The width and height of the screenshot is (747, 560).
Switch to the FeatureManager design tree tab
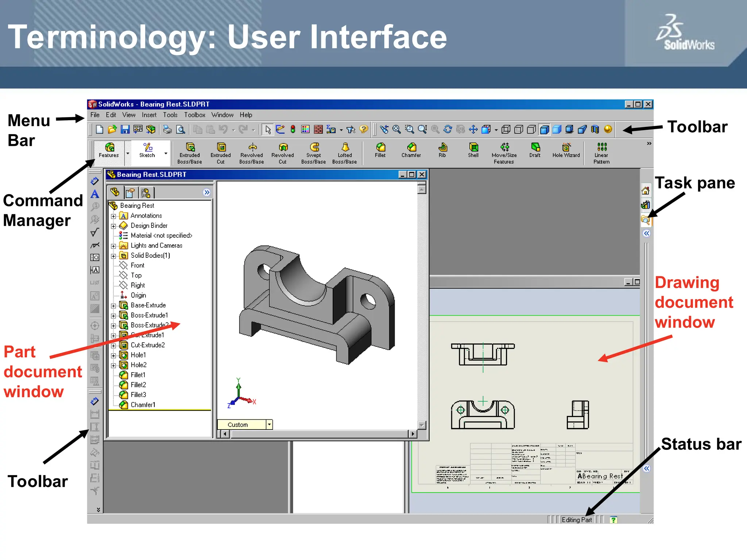(115, 192)
